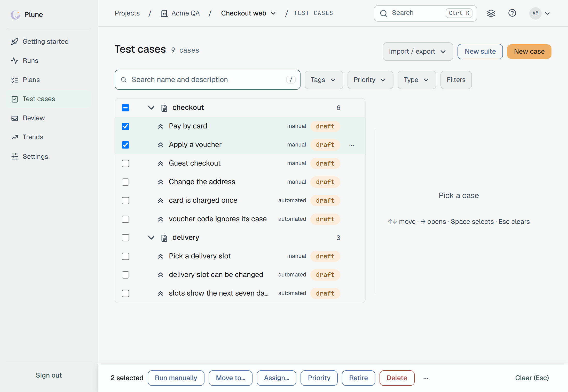Go to Runs in the sidebar

(49, 61)
